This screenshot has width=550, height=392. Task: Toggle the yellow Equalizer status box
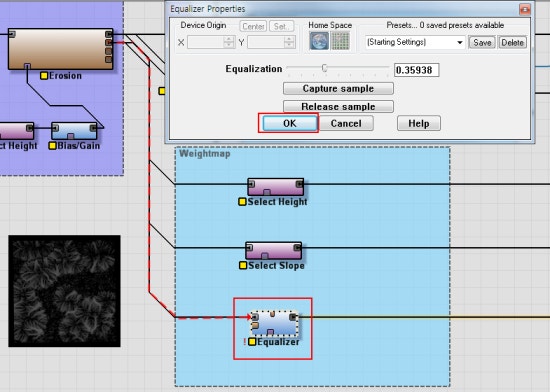(252, 342)
